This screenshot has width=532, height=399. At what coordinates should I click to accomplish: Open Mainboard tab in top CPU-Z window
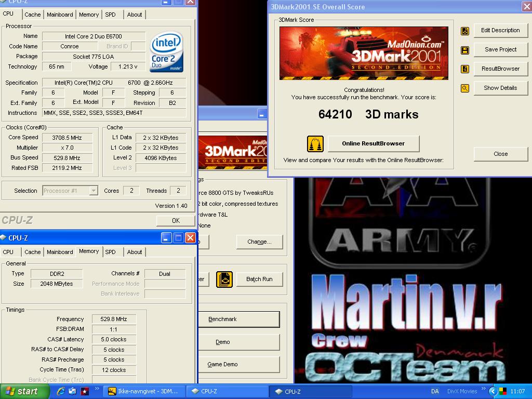[x=60, y=15]
